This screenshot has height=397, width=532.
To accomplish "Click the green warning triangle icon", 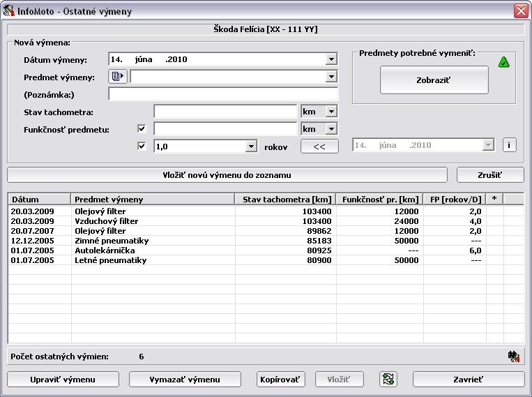I will coord(504,63).
